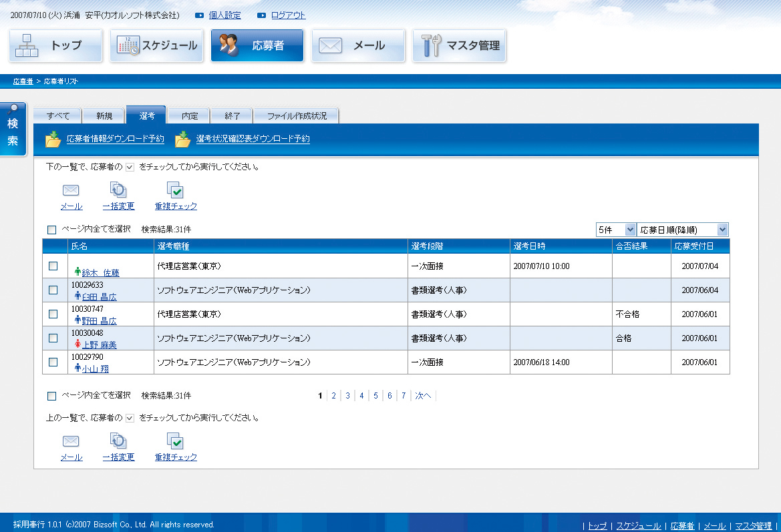Expand the 応募日順(降順) sort dropdown
This screenshot has width=781, height=532.
(x=683, y=230)
